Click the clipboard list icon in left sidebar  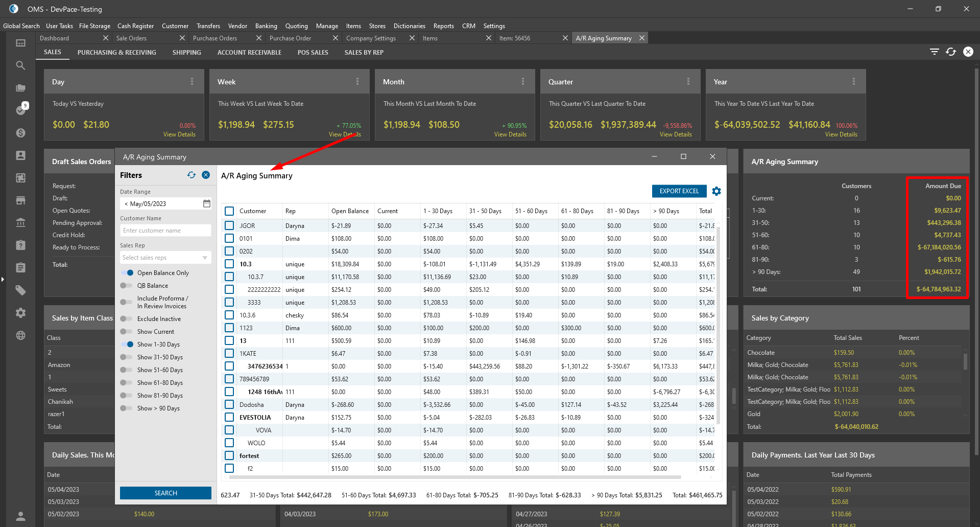(x=20, y=268)
